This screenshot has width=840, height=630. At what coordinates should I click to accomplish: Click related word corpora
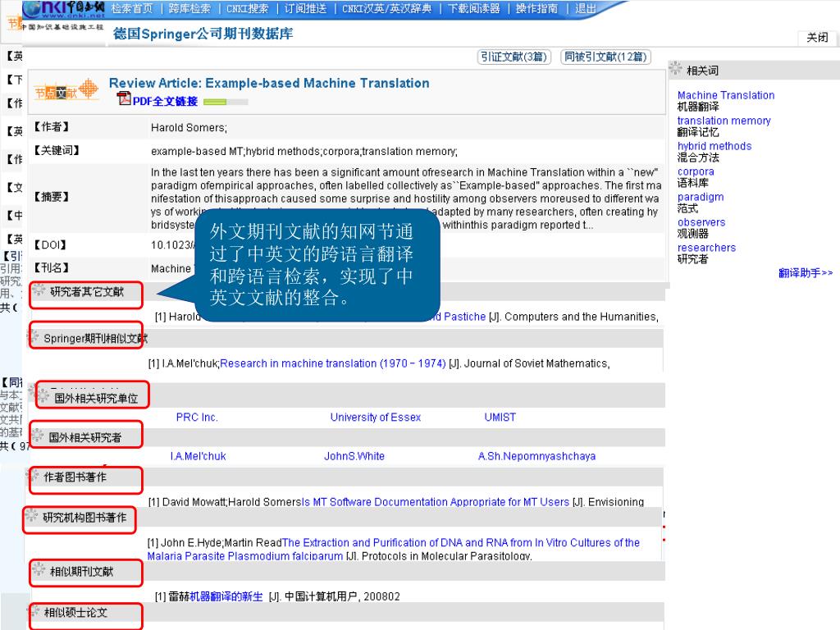pos(696,171)
